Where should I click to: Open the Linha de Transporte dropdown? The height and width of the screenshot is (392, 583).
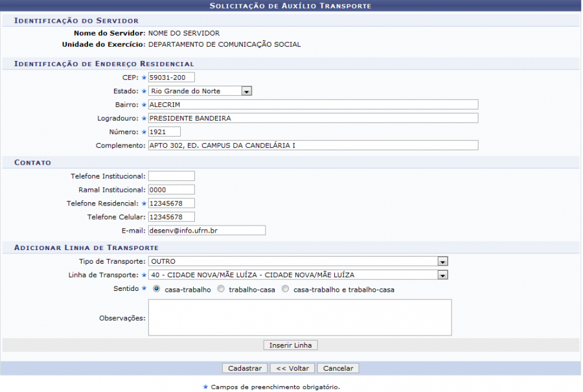point(298,275)
